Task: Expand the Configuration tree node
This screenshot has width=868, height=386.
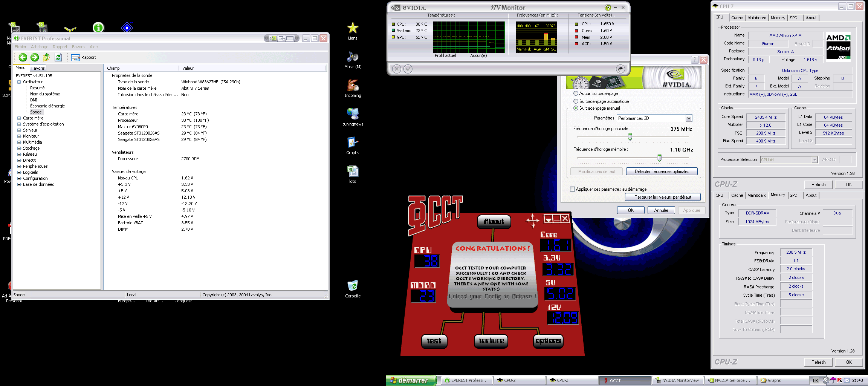Action: (x=19, y=178)
